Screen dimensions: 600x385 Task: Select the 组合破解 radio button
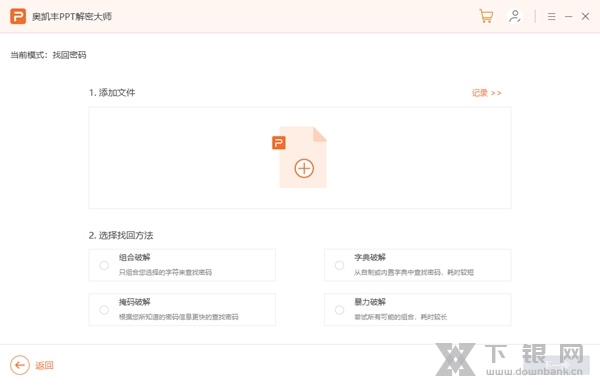tap(104, 265)
